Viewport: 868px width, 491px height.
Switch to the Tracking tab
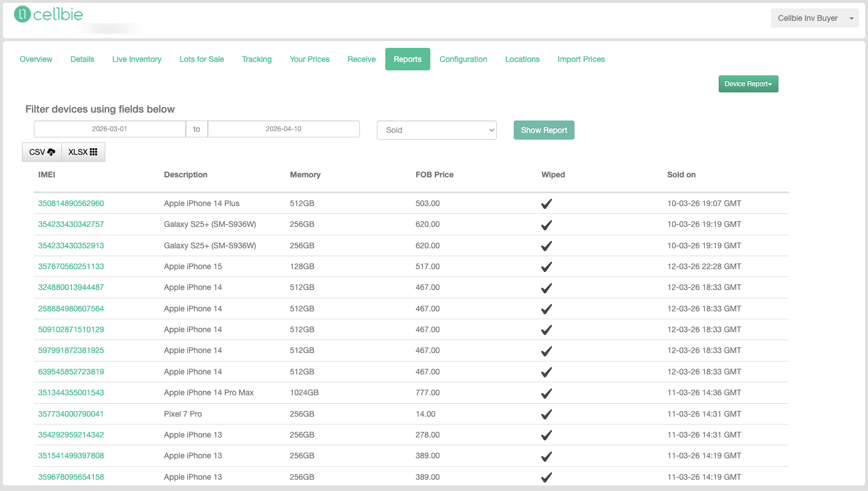pyautogui.click(x=257, y=59)
